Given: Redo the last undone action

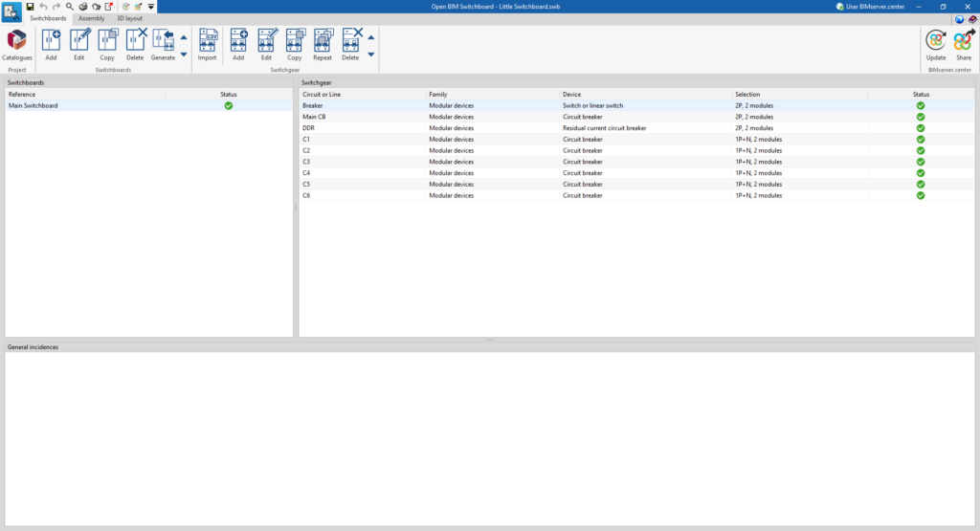Looking at the screenshot, I should click(56, 7).
